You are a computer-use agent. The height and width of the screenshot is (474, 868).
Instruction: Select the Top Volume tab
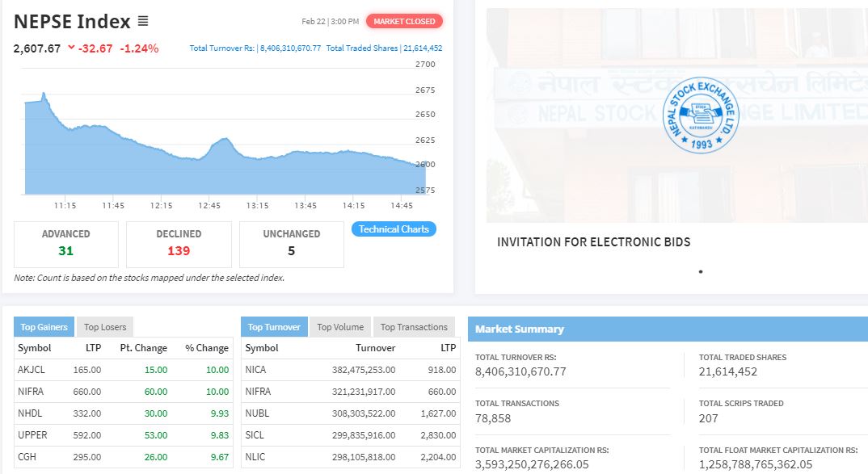340,327
